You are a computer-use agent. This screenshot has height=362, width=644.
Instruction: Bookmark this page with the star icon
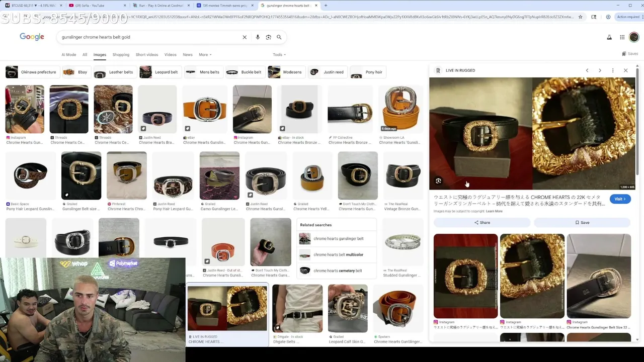coord(580,17)
